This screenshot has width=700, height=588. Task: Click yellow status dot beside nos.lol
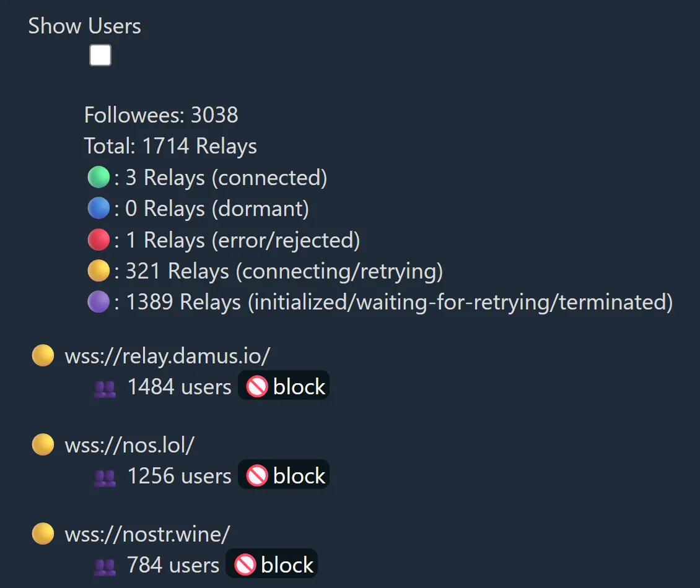coord(43,444)
